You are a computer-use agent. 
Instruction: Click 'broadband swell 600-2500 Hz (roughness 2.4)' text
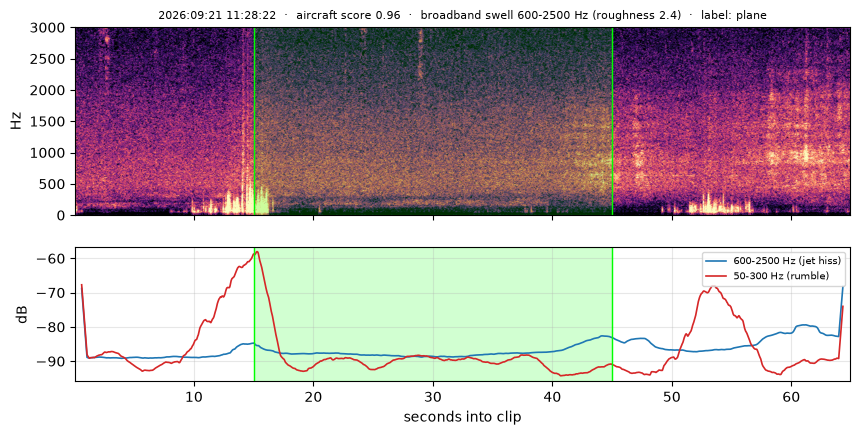pyautogui.click(x=551, y=15)
